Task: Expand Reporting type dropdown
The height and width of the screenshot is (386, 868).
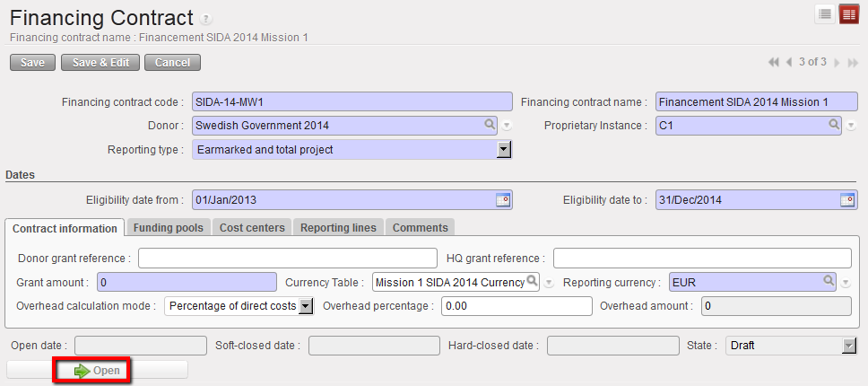Action: pyautogui.click(x=504, y=149)
